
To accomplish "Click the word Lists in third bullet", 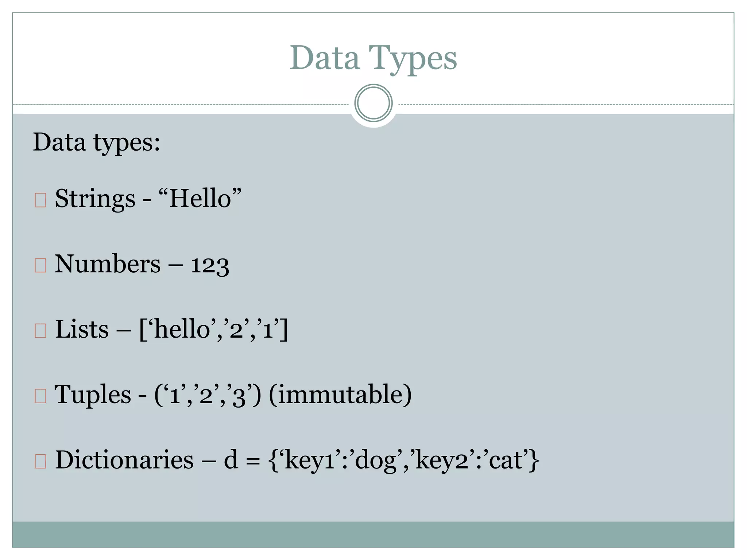I will (x=82, y=329).
